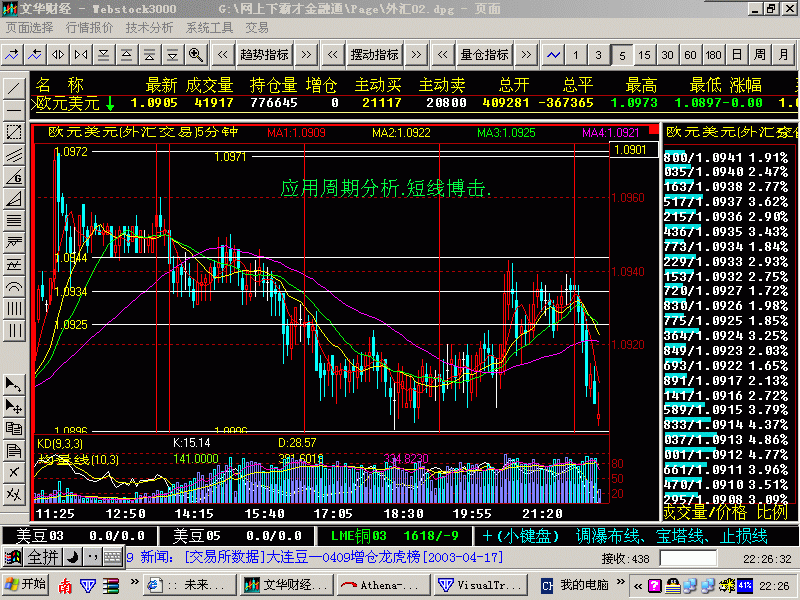
Task: Switch chart to 3-minute period
Action: (599, 54)
